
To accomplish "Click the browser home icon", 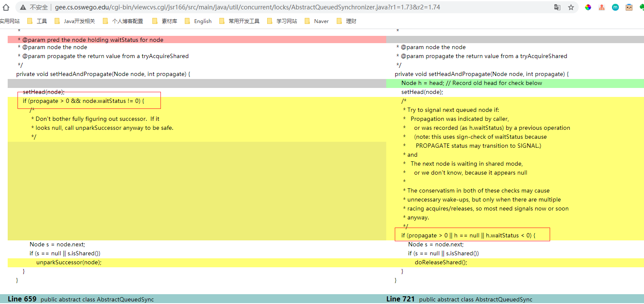I will (x=6, y=7).
